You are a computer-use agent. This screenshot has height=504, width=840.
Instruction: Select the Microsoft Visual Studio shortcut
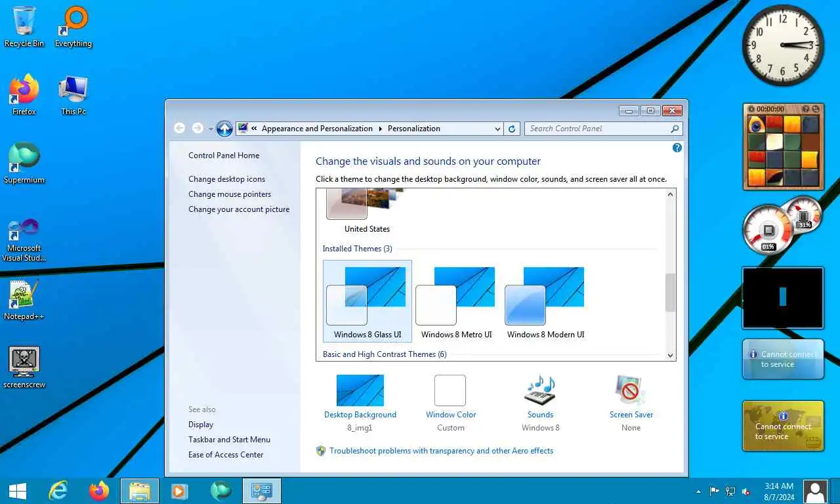(24, 240)
